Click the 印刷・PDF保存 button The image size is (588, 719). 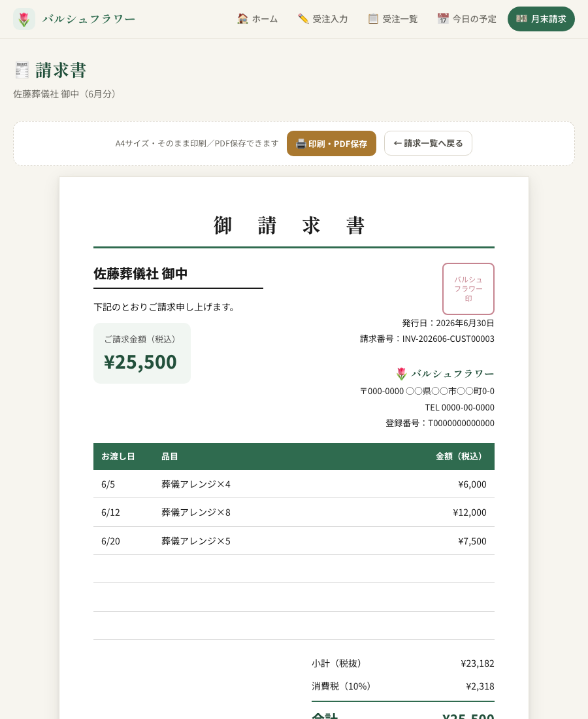click(331, 144)
